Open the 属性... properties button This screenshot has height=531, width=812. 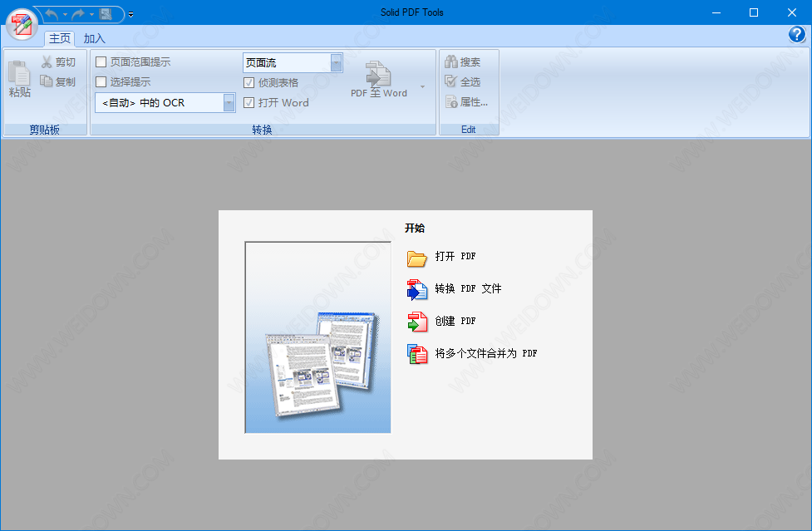(466, 102)
